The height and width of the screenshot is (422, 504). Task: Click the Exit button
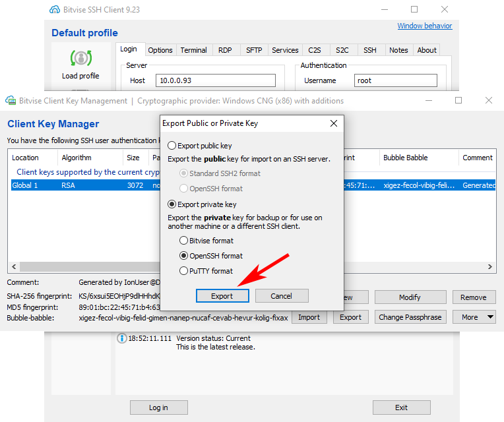pos(402,407)
